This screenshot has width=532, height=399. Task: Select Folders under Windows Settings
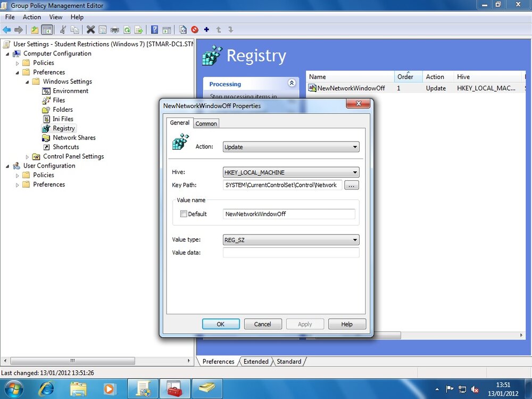click(x=63, y=110)
